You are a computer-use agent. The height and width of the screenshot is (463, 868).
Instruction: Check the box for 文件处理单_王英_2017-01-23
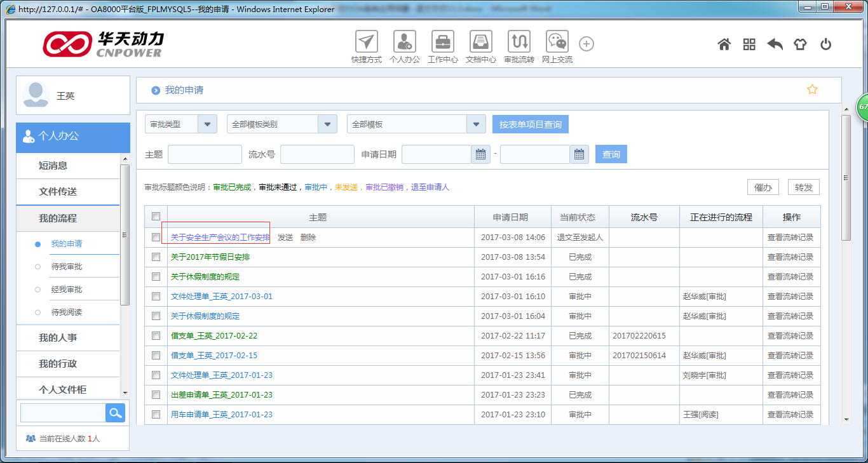(x=156, y=375)
